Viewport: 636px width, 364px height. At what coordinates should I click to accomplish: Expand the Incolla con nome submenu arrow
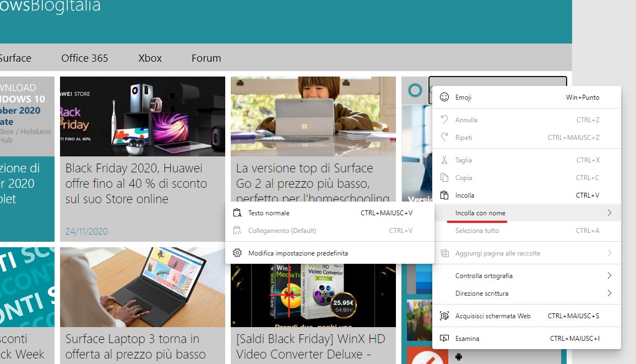[609, 213]
